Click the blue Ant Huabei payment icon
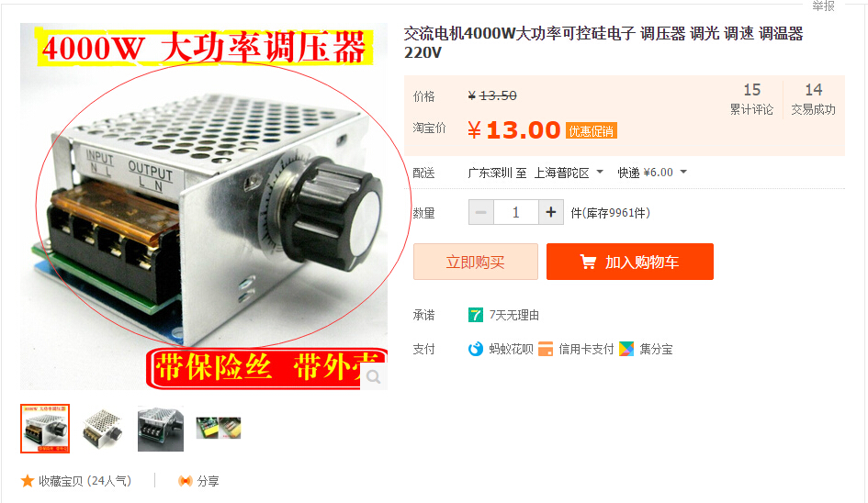This screenshot has width=868, height=503. [476, 349]
